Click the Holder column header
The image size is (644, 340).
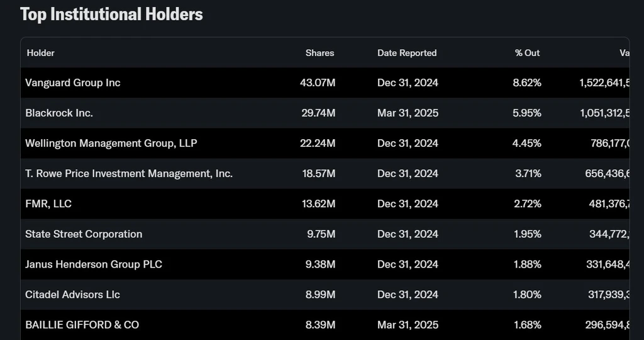41,53
